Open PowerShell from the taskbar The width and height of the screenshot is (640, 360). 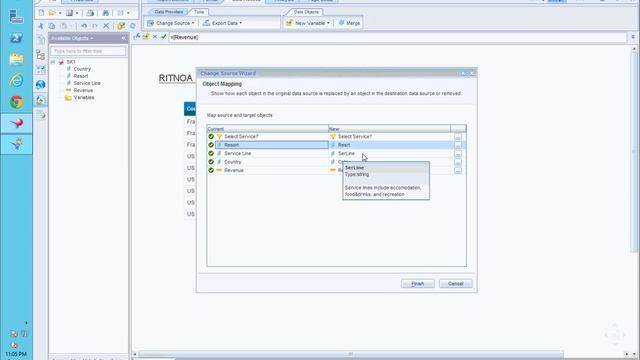click(16, 38)
